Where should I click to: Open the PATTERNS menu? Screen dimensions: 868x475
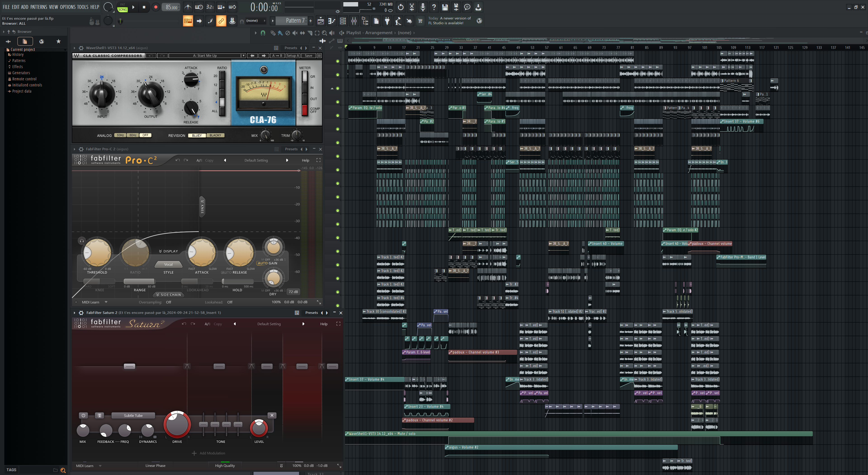pos(39,7)
